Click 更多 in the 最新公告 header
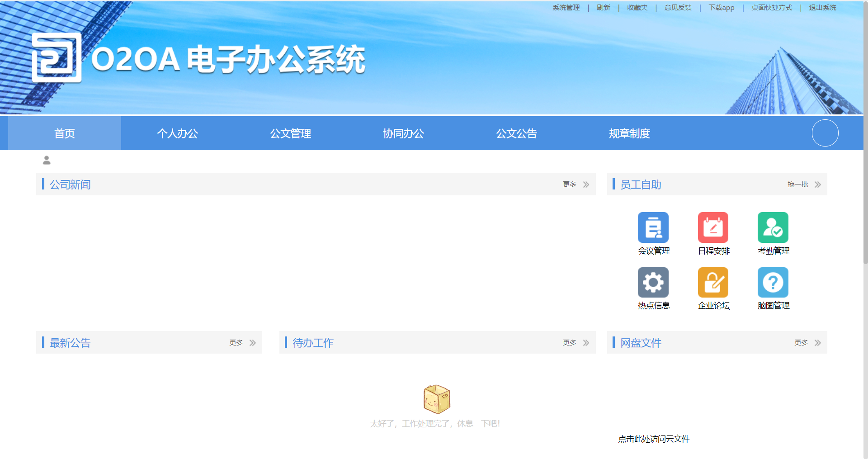The width and height of the screenshot is (868, 459). point(236,343)
